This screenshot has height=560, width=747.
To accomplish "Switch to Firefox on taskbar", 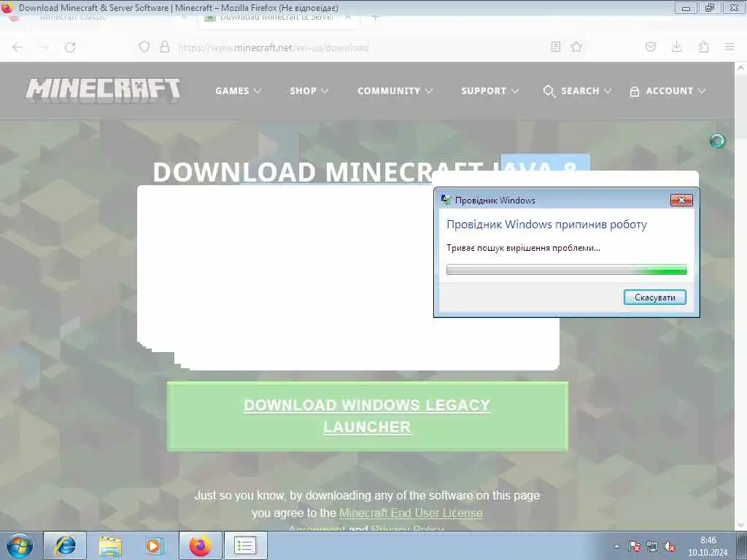I will click(x=200, y=545).
